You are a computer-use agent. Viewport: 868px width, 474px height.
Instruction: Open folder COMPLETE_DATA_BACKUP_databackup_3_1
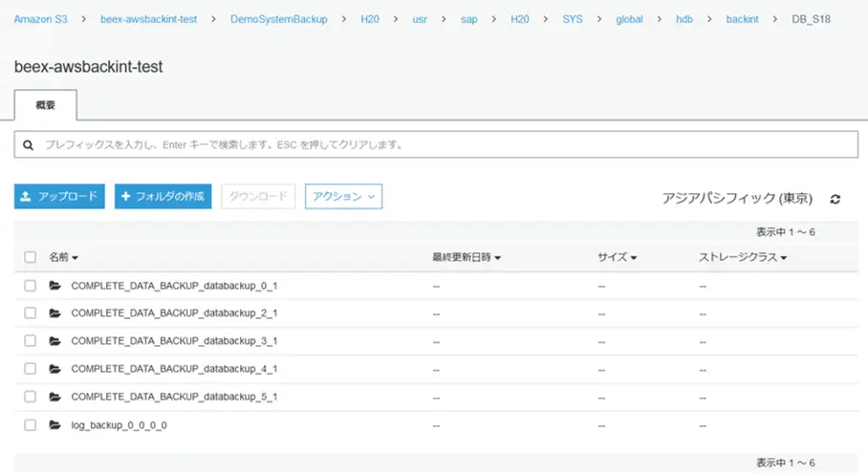pyautogui.click(x=174, y=341)
